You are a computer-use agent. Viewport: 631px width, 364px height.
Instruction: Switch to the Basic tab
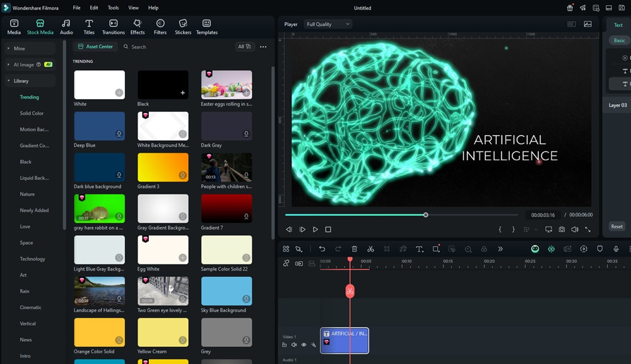619,40
